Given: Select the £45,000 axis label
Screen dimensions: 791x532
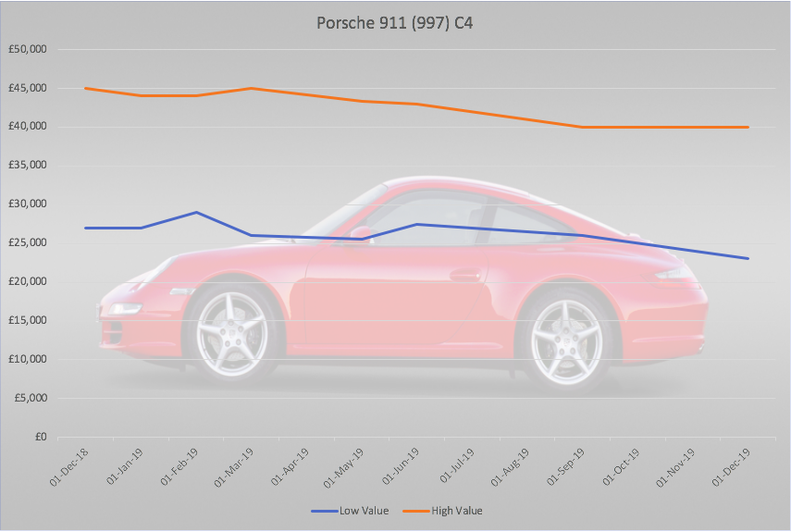Looking at the screenshot, I should pos(28,88).
